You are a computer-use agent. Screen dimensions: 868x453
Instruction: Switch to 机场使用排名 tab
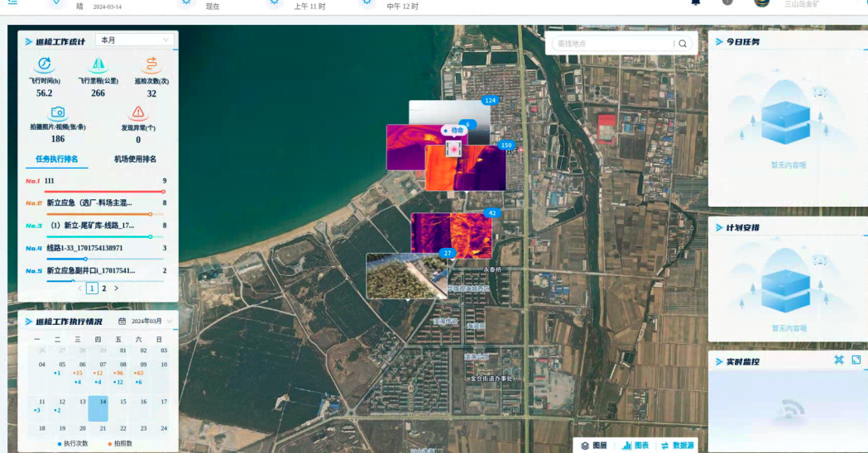click(x=135, y=159)
